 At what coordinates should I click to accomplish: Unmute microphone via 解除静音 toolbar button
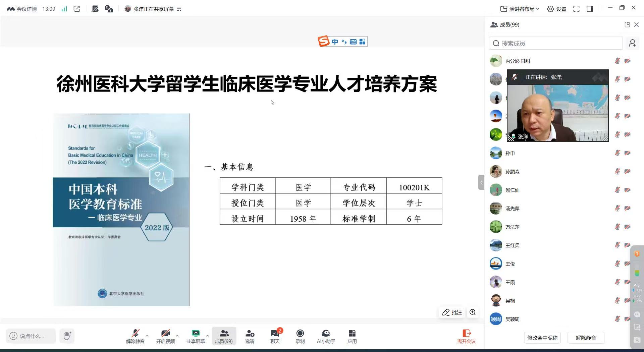(135, 336)
